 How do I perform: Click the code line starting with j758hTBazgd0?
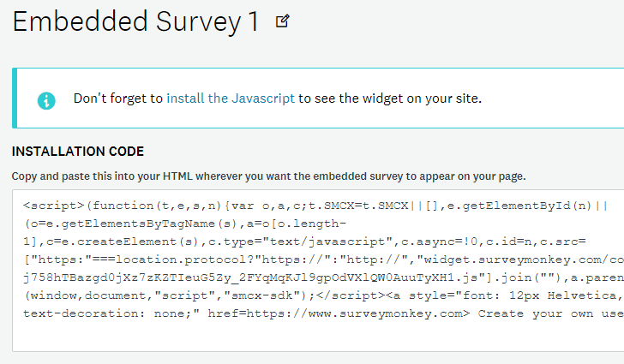point(323,277)
